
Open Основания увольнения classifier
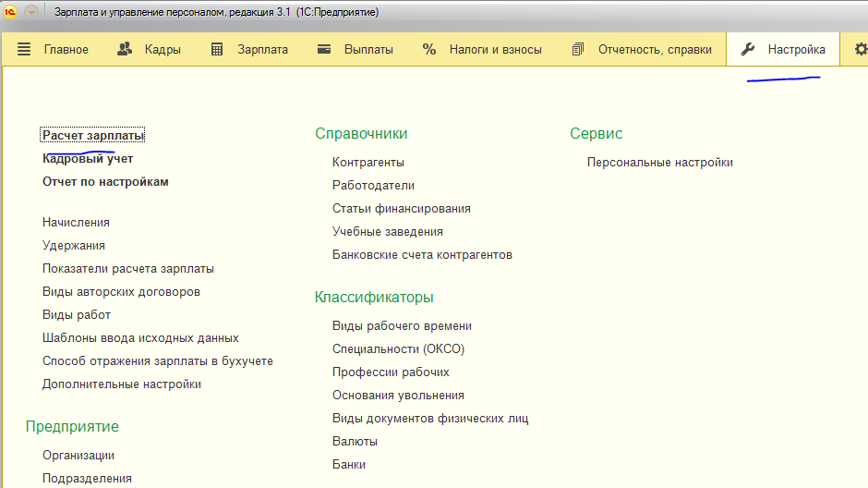[398, 395]
